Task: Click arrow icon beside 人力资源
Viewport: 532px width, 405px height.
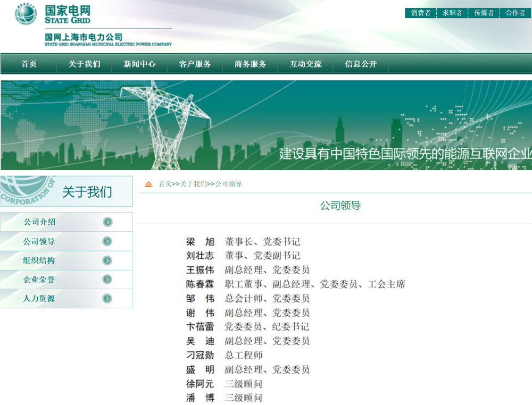Action: point(107,299)
